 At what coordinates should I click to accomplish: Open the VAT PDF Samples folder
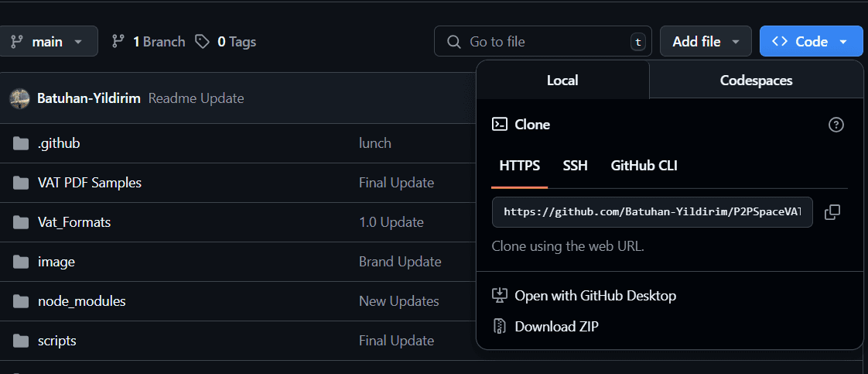point(90,183)
